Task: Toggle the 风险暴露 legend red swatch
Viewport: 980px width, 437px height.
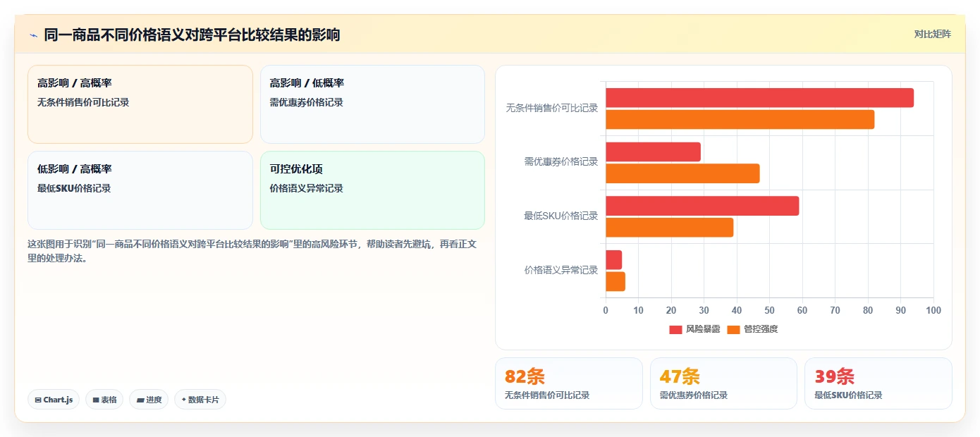Action: 675,330
